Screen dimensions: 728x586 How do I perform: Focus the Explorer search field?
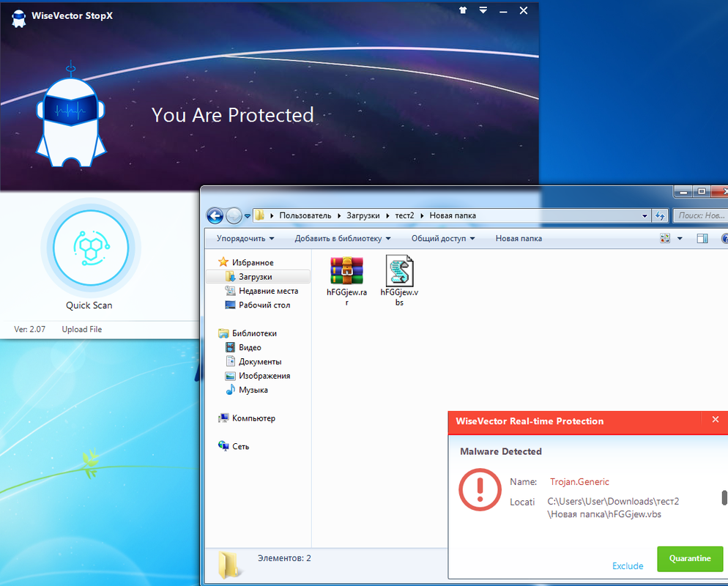[x=701, y=215]
